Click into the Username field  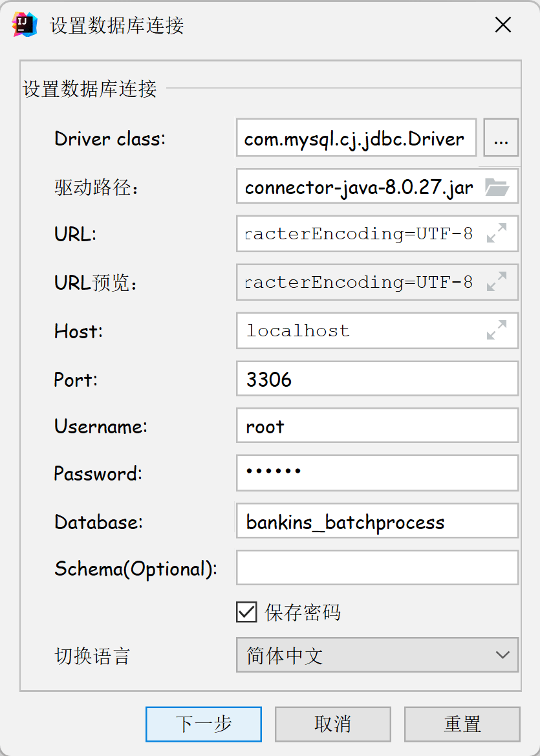[377, 427]
